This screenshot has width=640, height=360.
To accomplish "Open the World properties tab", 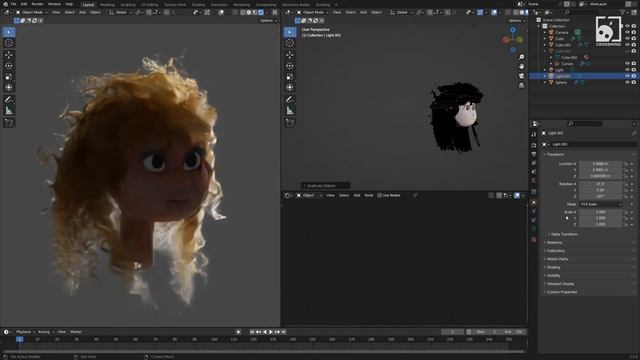I will click(534, 181).
